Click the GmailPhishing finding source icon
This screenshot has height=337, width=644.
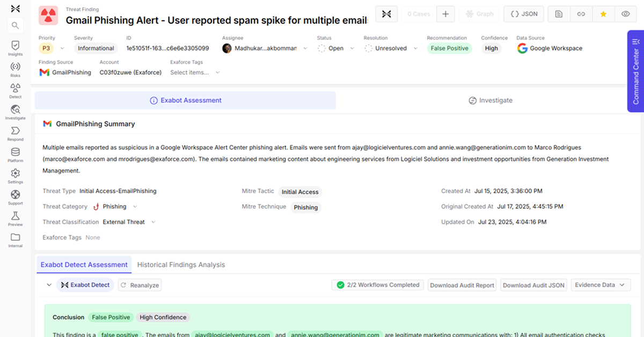tap(45, 72)
